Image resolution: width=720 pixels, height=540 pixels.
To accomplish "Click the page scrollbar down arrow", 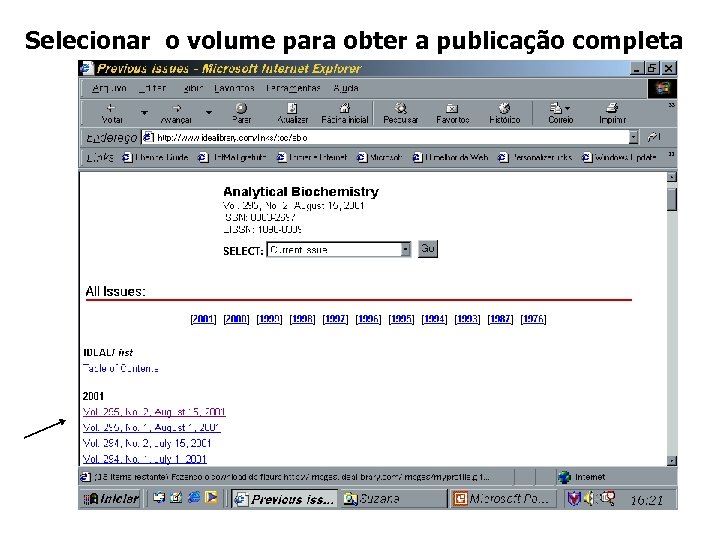I will pyautogui.click(x=672, y=461).
